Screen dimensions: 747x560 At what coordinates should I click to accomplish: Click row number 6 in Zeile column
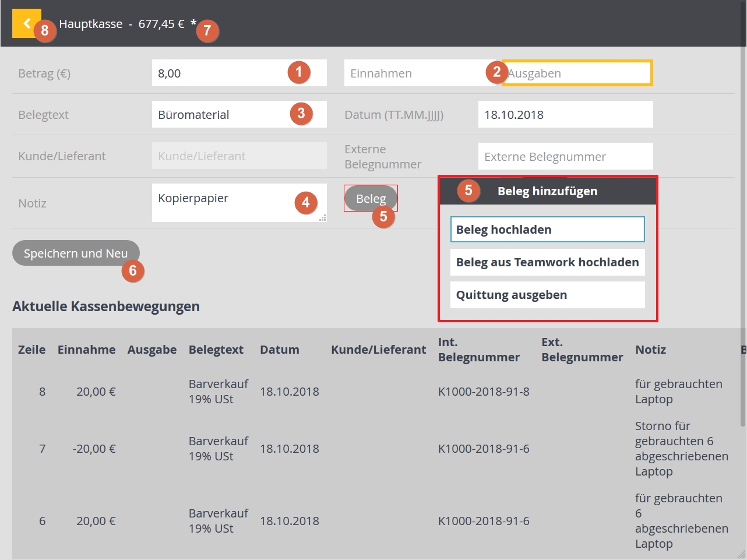point(42,521)
